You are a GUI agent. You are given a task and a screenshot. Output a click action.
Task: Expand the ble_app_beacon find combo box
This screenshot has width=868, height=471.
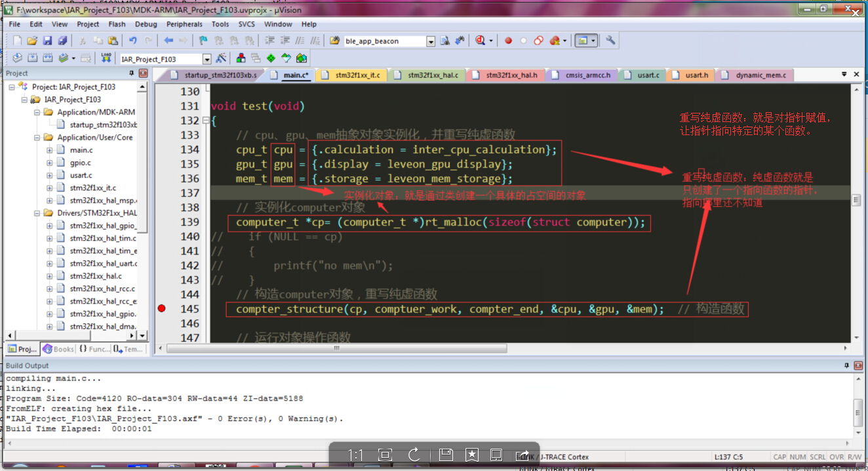431,41
